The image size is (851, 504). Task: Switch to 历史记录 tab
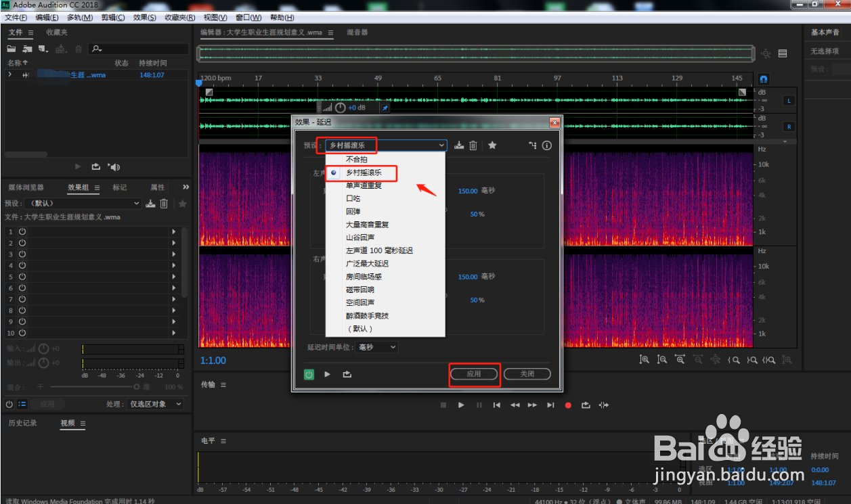point(22,423)
